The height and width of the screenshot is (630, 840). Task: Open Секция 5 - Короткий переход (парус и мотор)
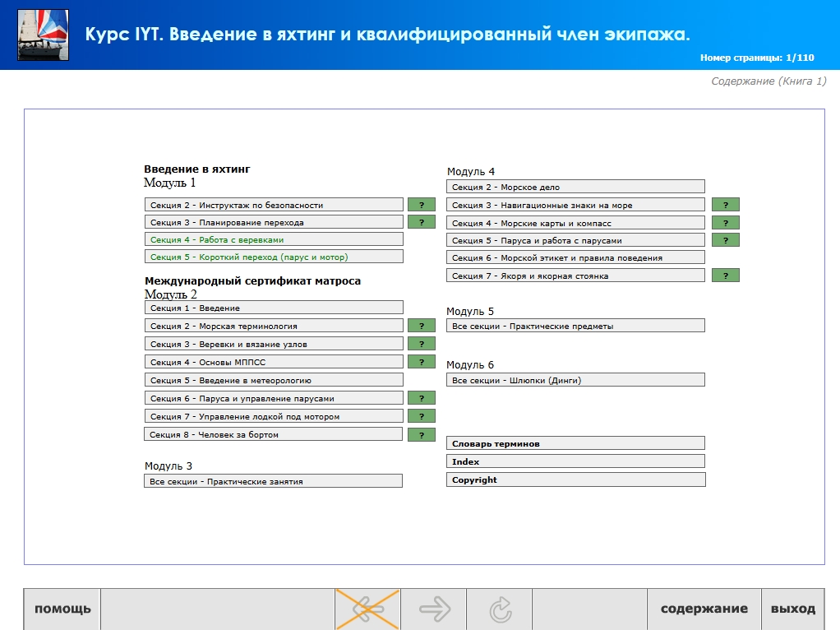click(274, 257)
